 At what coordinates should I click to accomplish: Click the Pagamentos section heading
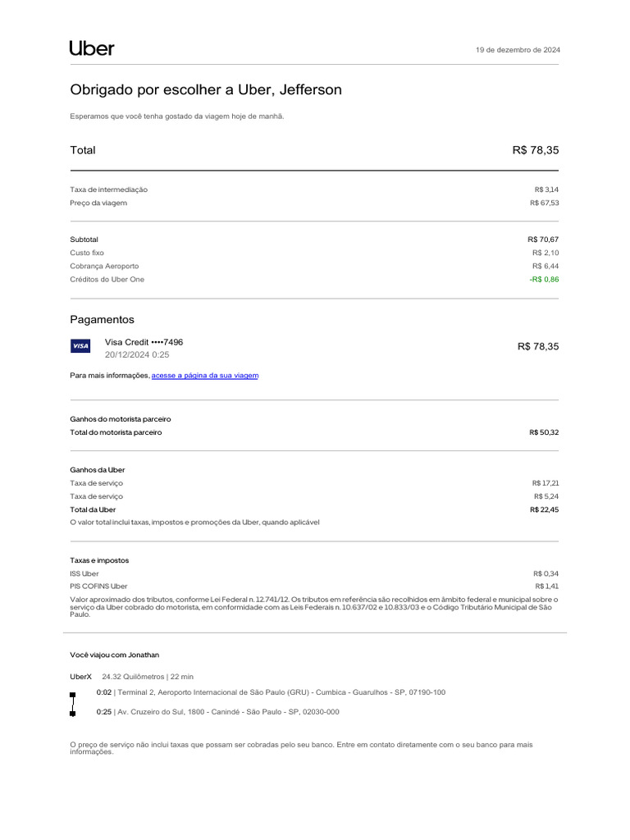[x=102, y=319]
